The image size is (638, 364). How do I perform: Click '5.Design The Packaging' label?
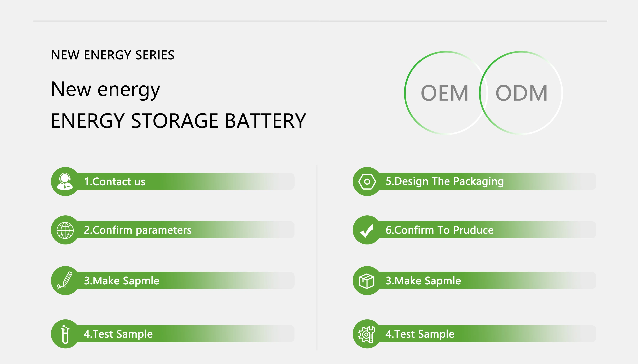click(444, 182)
